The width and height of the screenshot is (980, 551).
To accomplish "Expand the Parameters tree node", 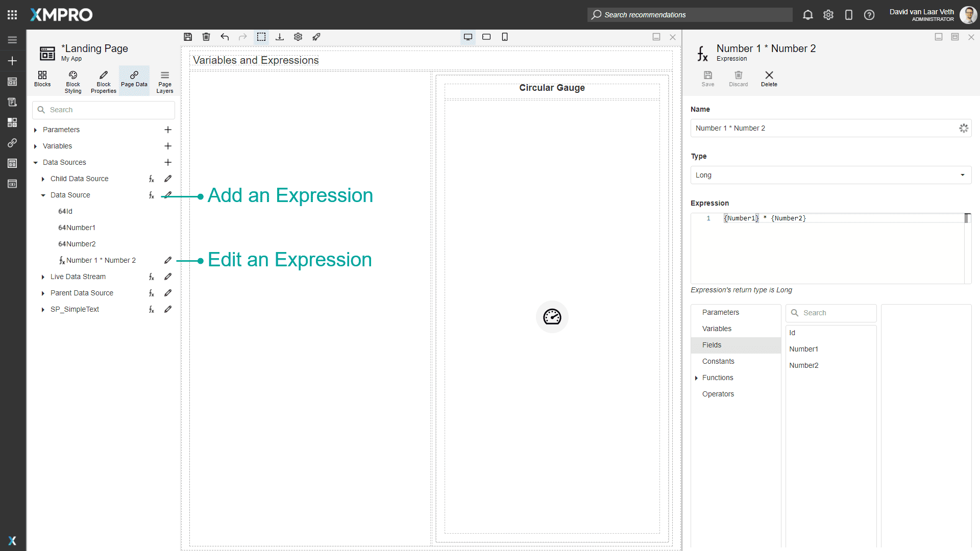I will tap(35, 130).
